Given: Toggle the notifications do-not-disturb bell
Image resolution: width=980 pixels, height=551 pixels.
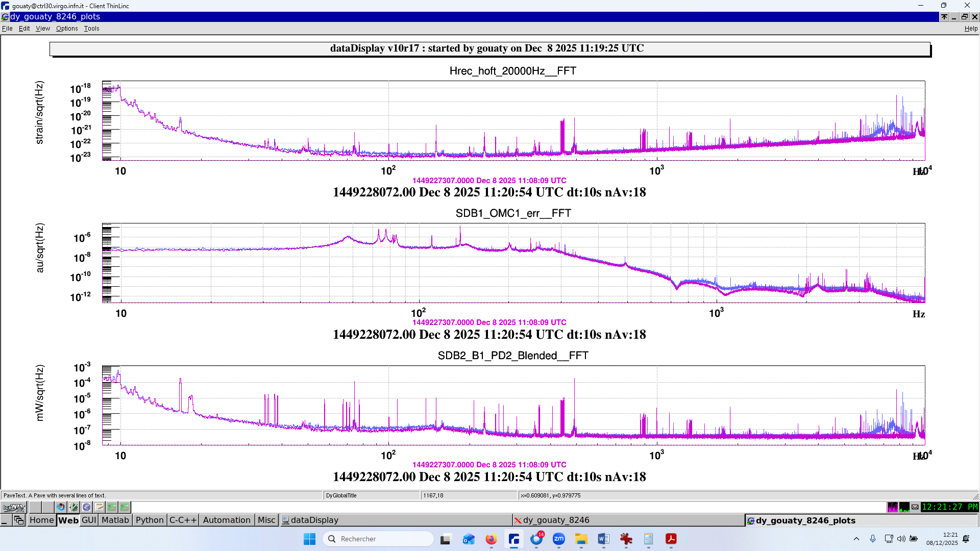Looking at the screenshot, I should [966, 539].
